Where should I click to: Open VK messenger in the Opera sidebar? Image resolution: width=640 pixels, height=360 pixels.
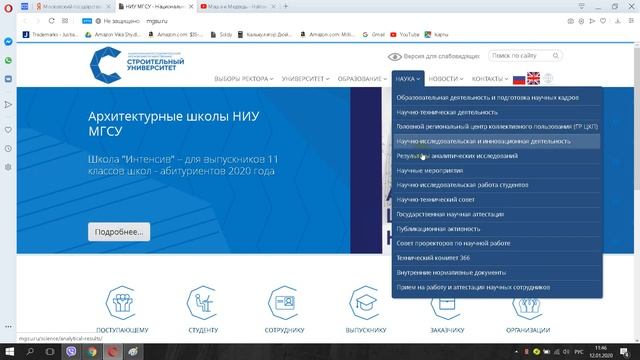coord(8,79)
